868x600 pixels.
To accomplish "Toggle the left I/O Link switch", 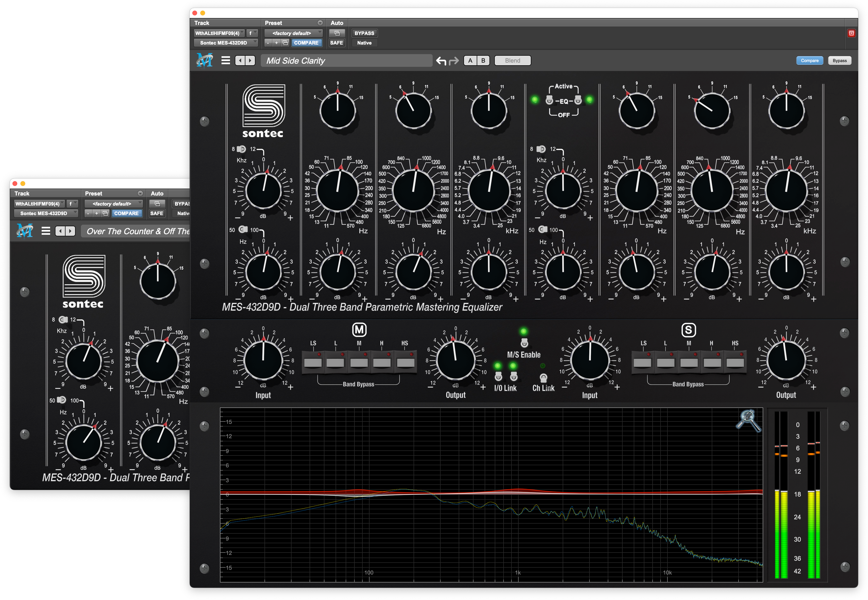I will click(x=498, y=376).
